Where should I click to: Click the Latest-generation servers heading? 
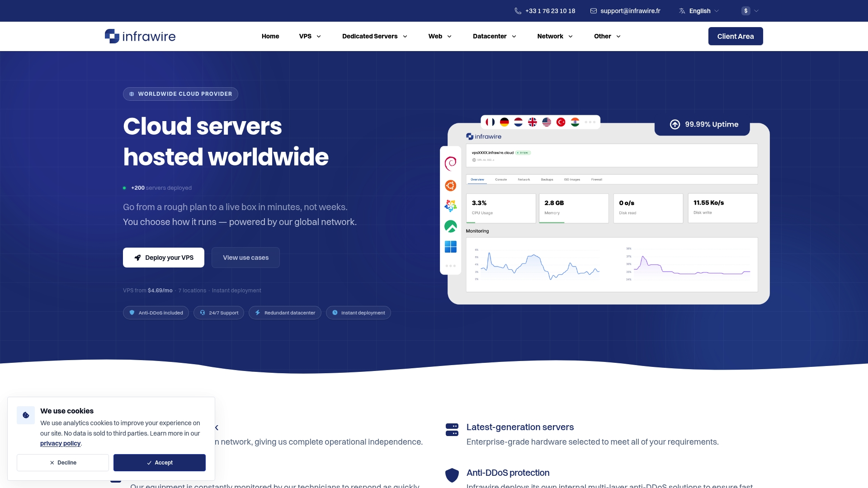point(520,427)
